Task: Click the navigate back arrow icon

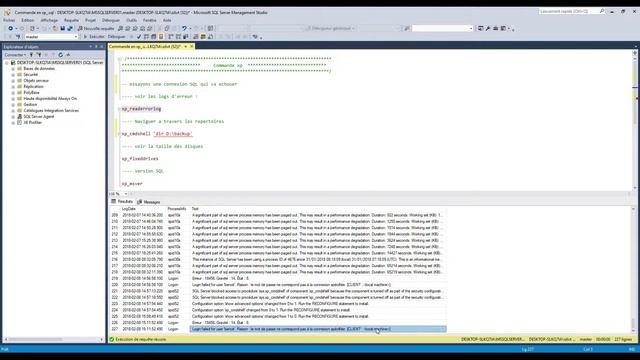Action: coord(11,28)
